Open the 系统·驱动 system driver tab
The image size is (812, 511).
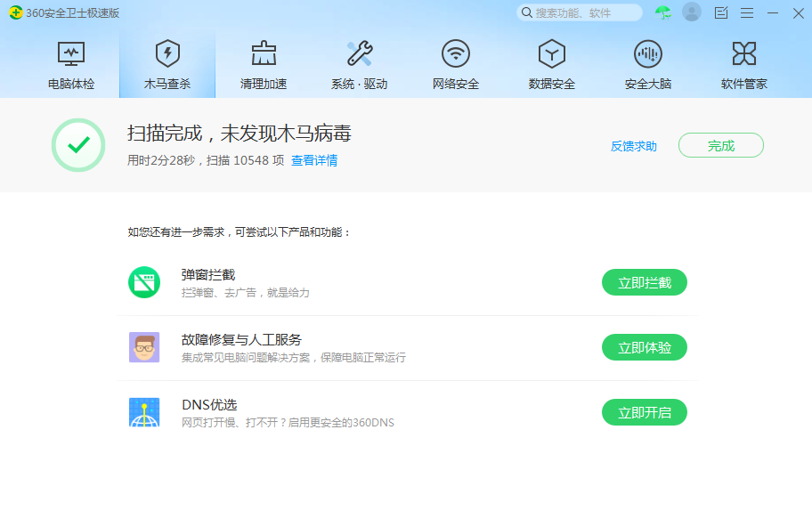[360, 65]
